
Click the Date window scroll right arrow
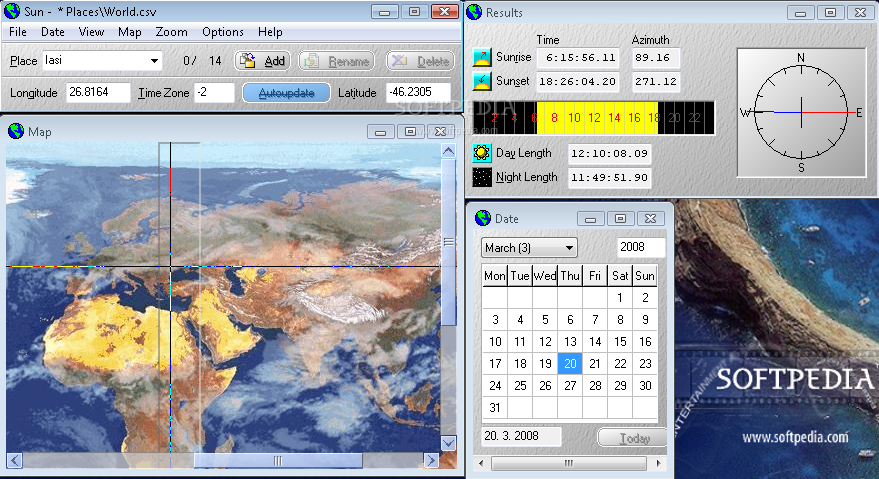(x=658, y=463)
